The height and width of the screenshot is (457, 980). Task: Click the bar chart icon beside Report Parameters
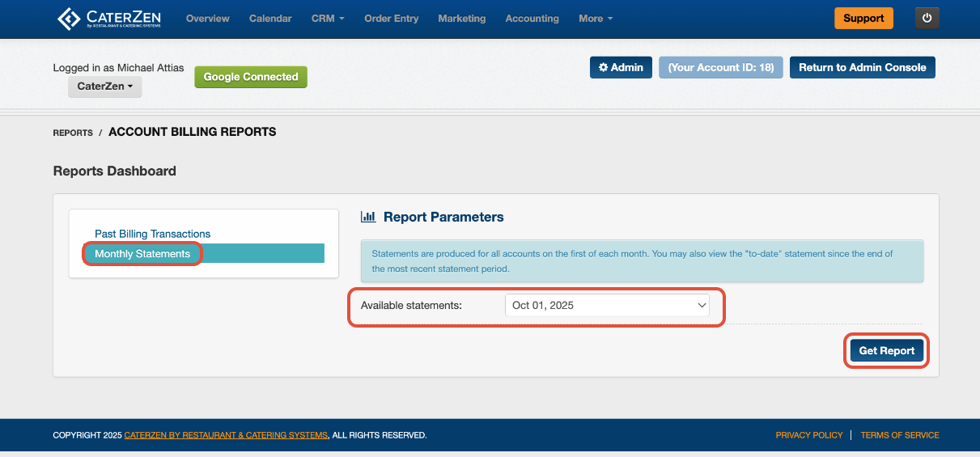(x=368, y=217)
